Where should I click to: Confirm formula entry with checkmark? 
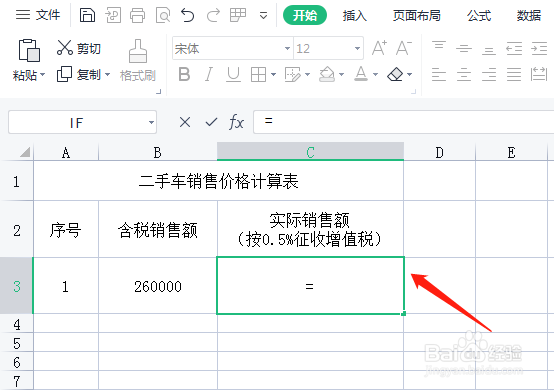[x=211, y=122]
